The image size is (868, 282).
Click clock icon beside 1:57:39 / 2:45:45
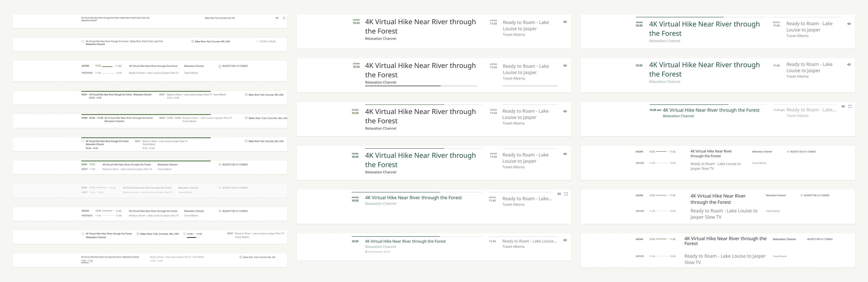point(258,41)
